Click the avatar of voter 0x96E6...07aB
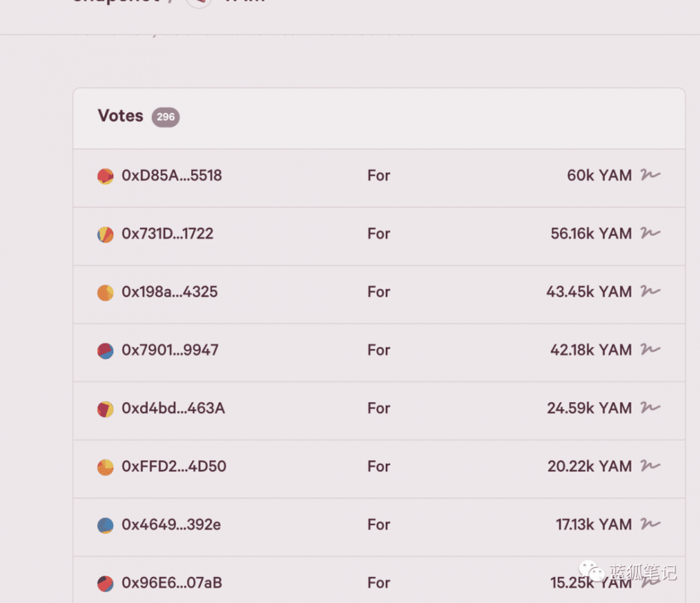700x603 pixels. [106, 583]
